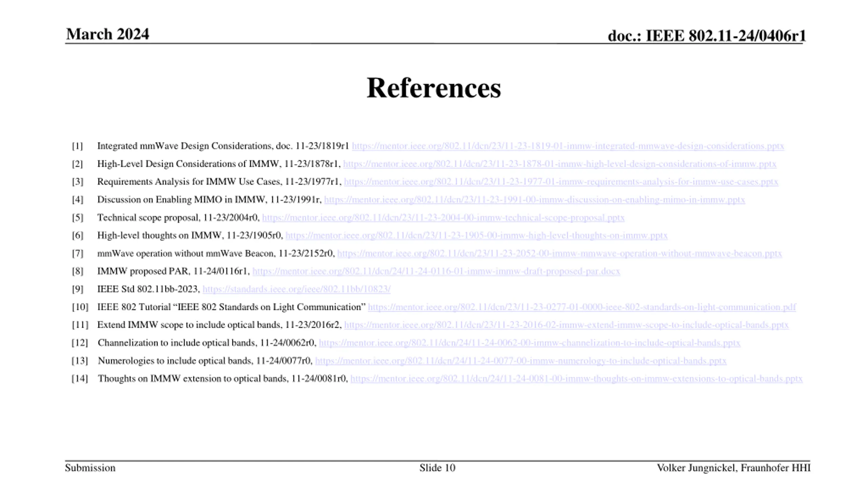Open the mmWave operation without beacon link

(559, 253)
